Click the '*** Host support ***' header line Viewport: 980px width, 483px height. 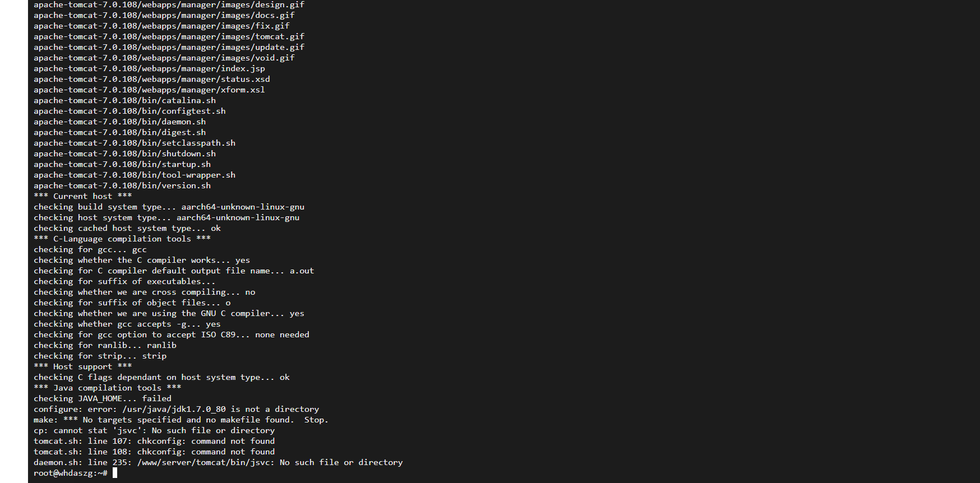click(83, 366)
